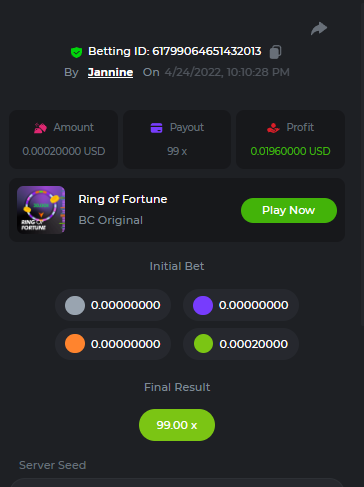Click the Ring of Fortune title
This screenshot has width=364, height=487.
[123, 199]
